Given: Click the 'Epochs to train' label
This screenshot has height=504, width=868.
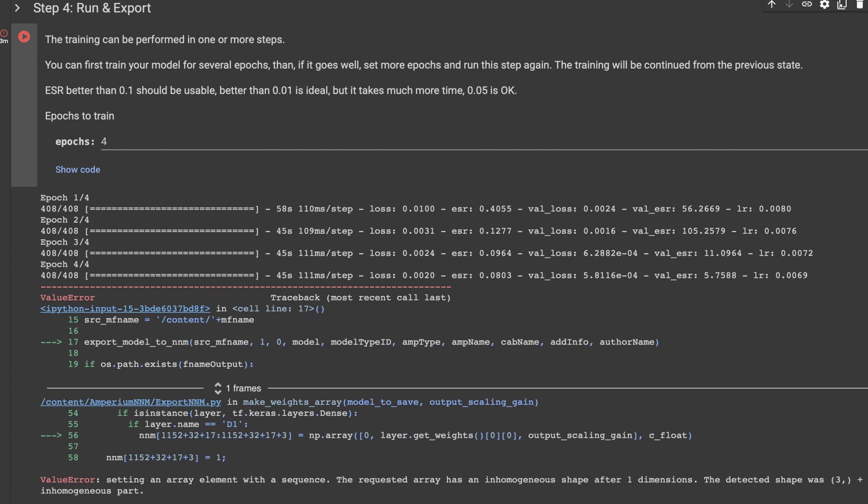Looking at the screenshot, I should (80, 116).
